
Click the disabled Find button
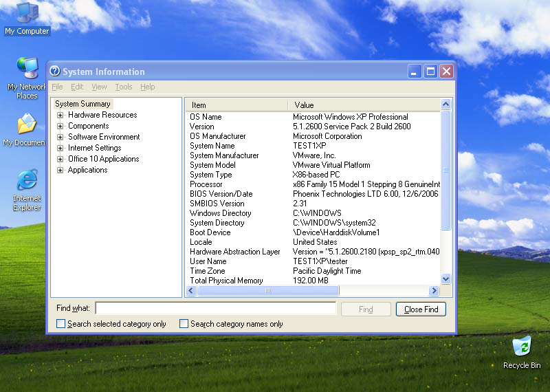point(366,309)
